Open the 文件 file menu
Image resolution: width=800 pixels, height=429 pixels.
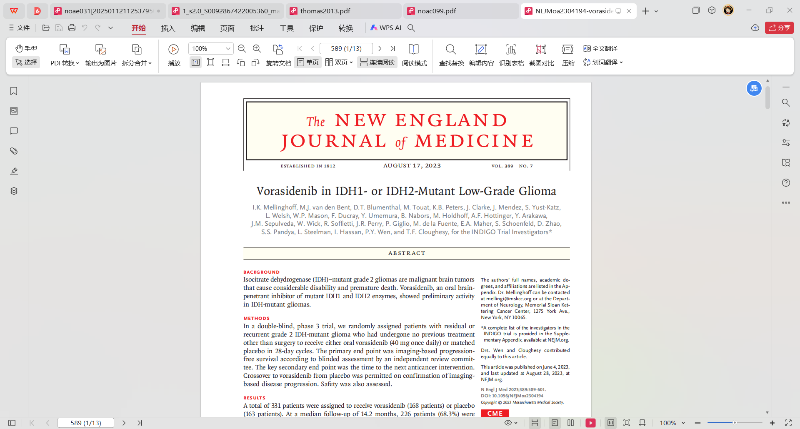[x=19, y=28]
